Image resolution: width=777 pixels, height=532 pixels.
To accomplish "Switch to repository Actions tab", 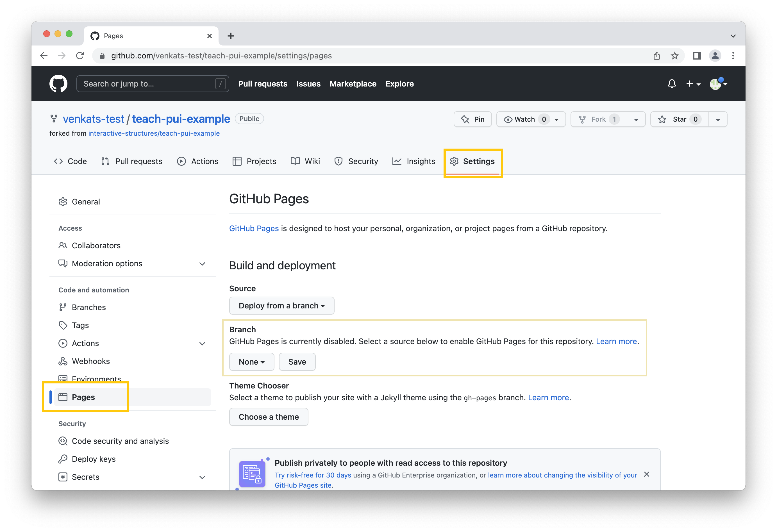I will tap(197, 161).
